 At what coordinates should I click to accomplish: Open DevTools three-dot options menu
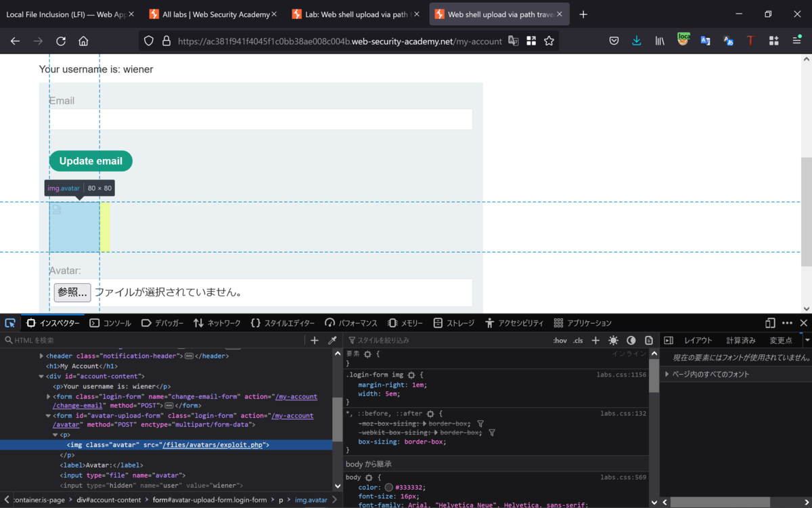787,323
